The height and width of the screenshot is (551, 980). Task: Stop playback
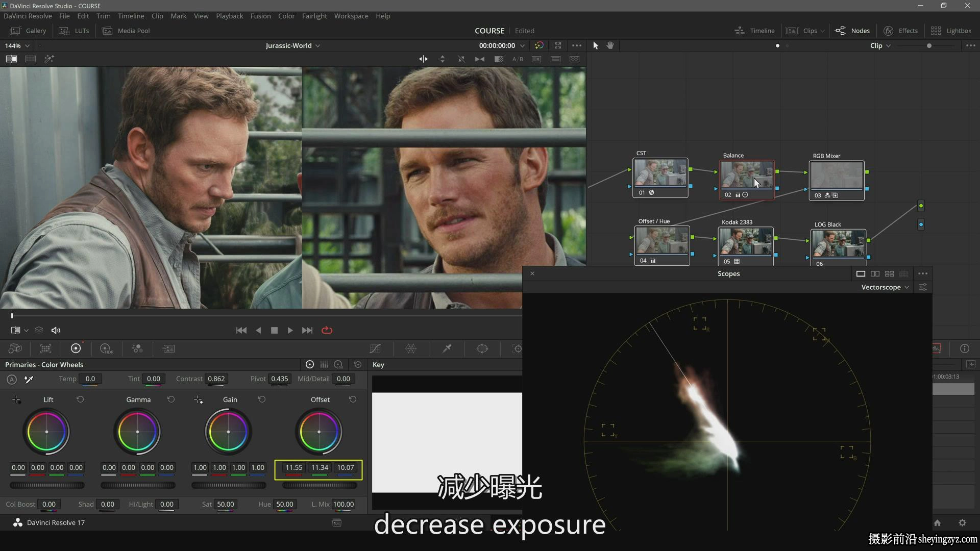point(274,330)
